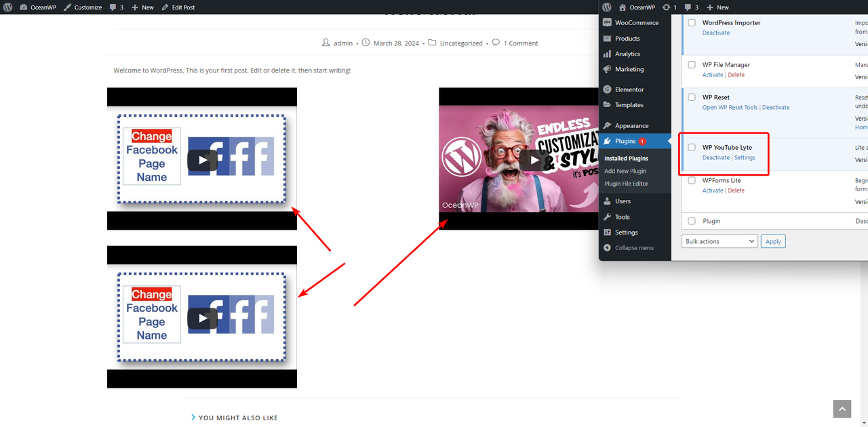
Task: Open the Bulk actions dropdown
Action: pos(719,241)
